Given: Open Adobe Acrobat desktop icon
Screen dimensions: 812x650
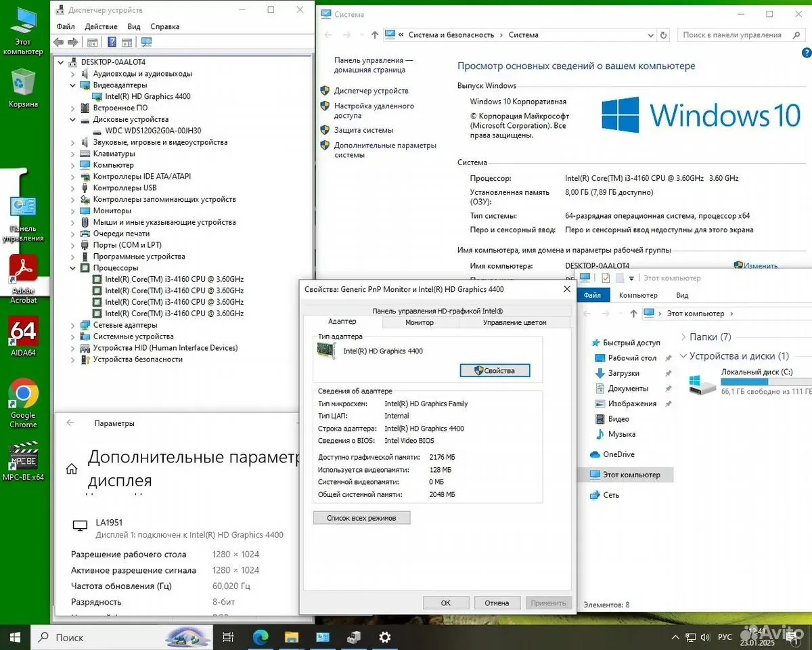Looking at the screenshot, I should (x=23, y=278).
